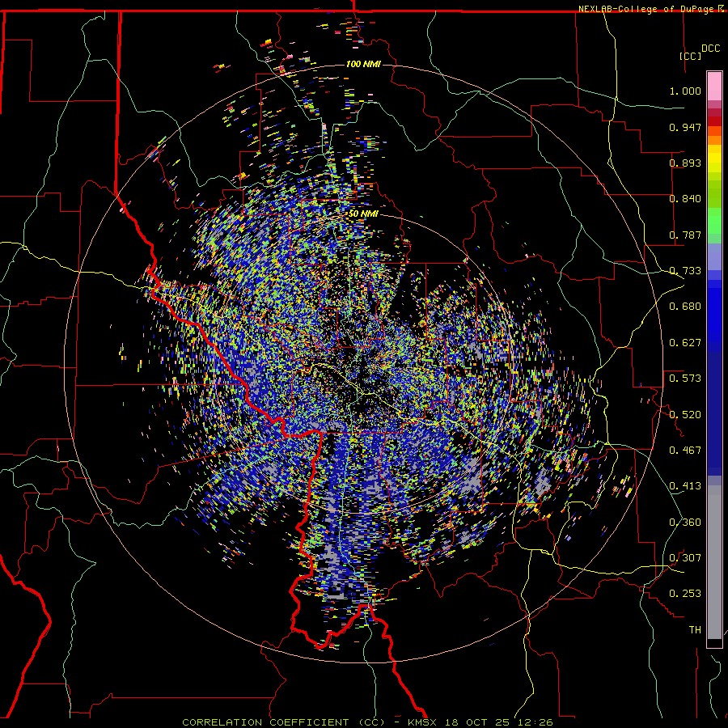Click the 0.307 legend value
728x728 pixels.
tap(685, 558)
